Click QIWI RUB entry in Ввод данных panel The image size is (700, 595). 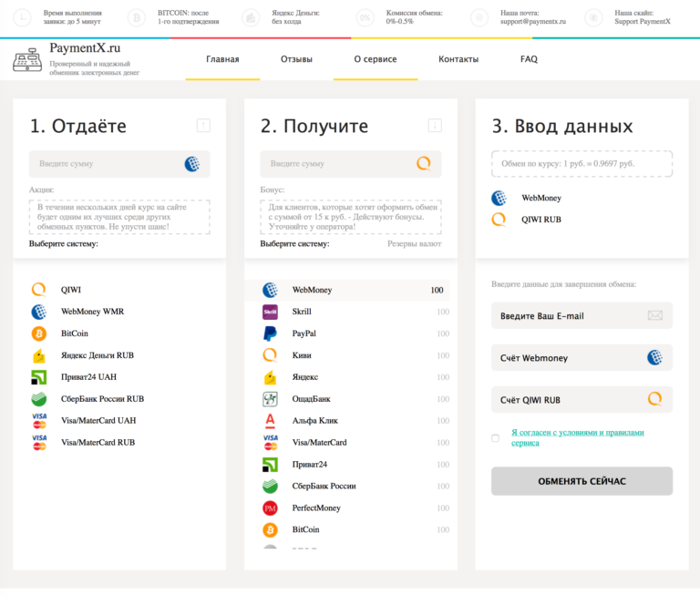coord(527,220)
